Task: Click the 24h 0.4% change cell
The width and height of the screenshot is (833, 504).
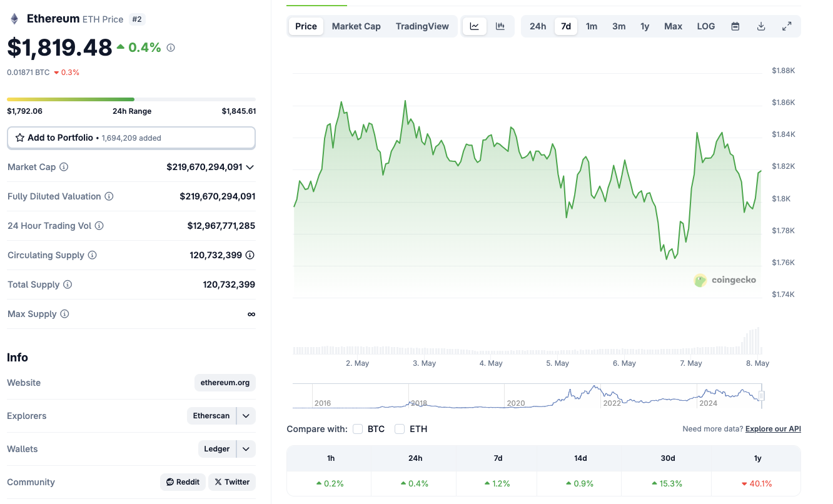Action: point(415,483)
